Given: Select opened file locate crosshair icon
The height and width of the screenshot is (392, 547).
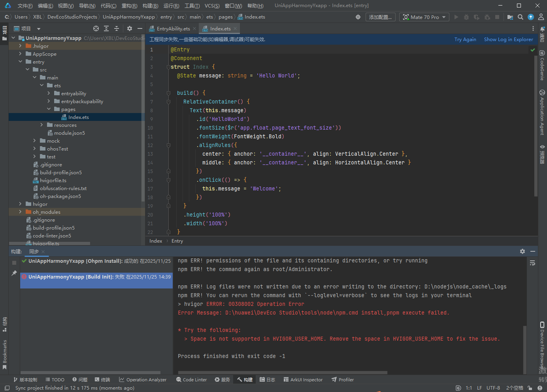Looking at the screenshot, I should (x=96, y=28).
